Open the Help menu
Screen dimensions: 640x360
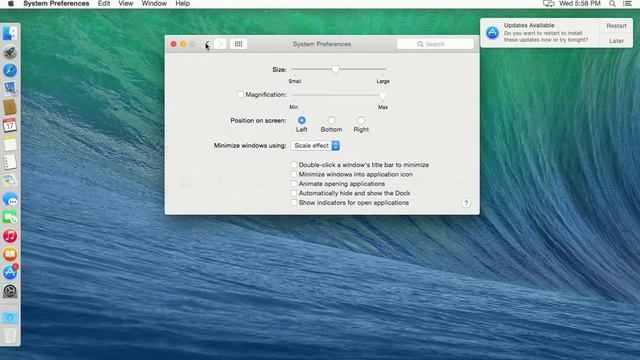(182, 4)
